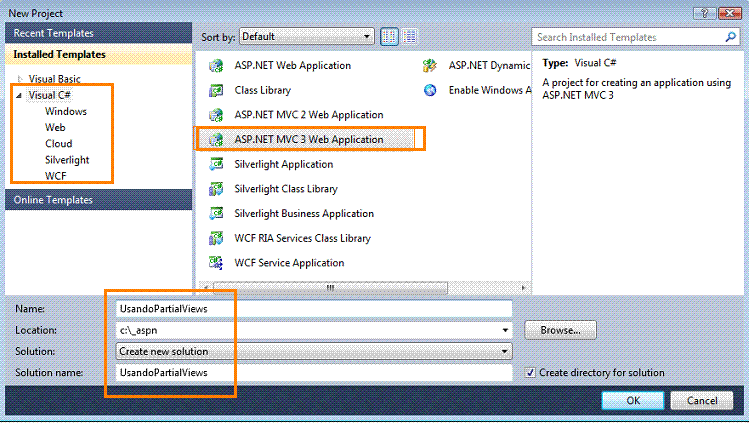Open the dialog help question-mark button

[705, 13]
